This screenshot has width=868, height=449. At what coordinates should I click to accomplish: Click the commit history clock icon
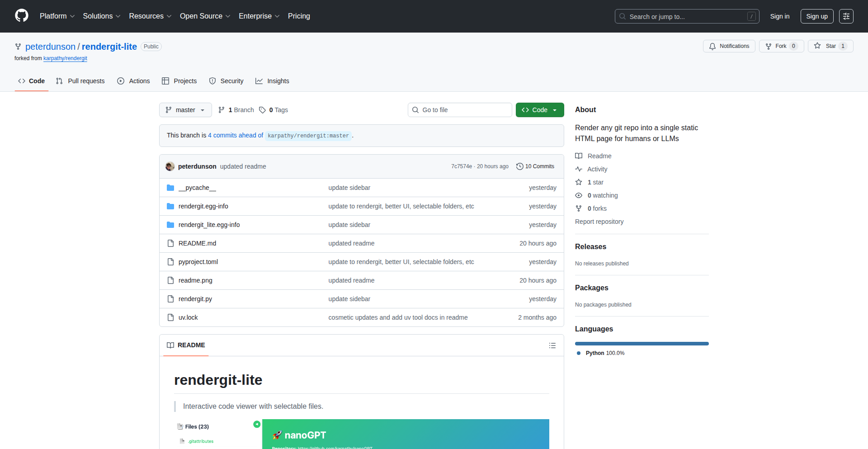coord(519,166)
